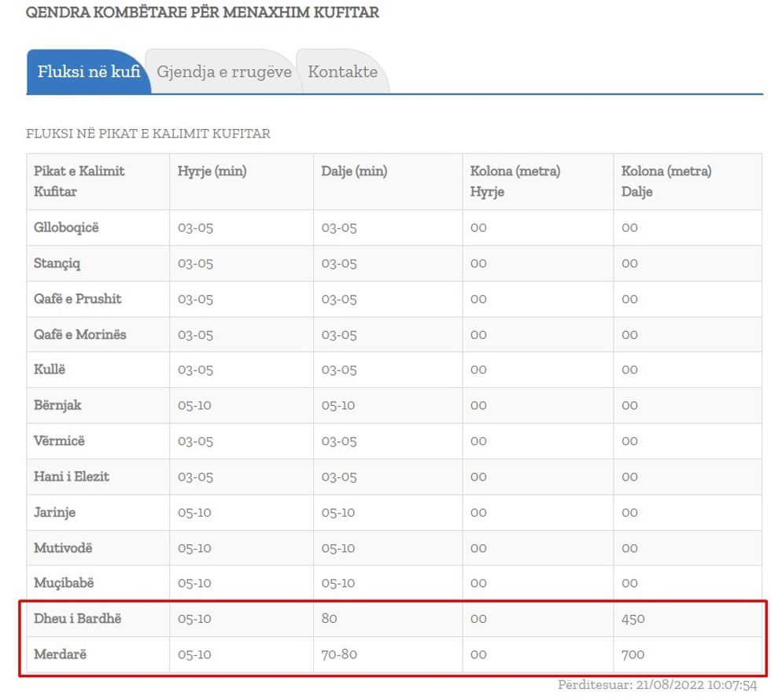This screenshot has width=771, height=700.
Task: Click the Përditesuar update timestamp
Action: point(657,685)
